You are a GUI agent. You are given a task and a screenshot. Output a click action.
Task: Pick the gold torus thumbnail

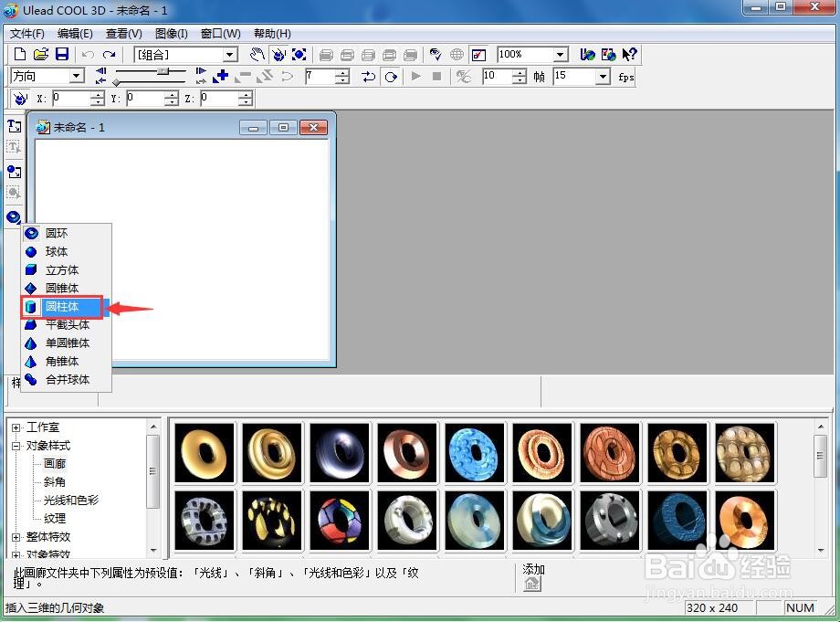pyautogui.click(x=205, y=453)
